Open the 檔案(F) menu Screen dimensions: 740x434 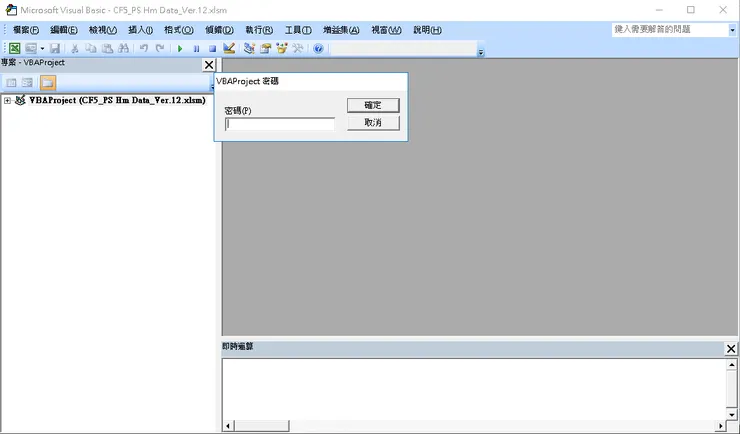click(26, 30)
